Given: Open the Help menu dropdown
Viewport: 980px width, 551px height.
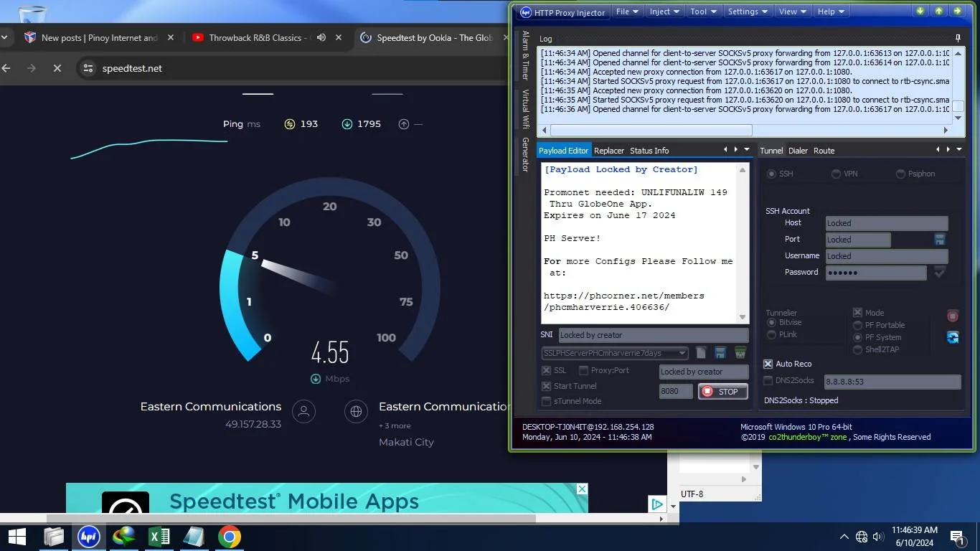Looking at the screenshot, I should [831, 11].
